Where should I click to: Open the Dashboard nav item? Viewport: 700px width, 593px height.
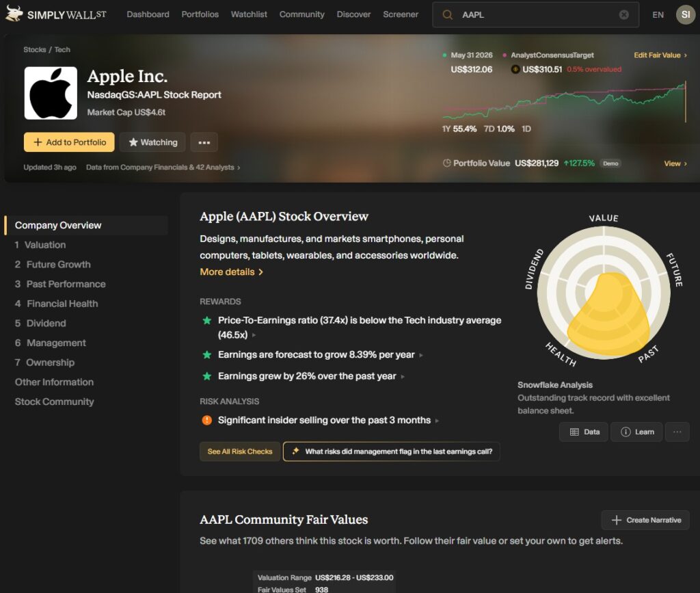(x=148, y=14)
